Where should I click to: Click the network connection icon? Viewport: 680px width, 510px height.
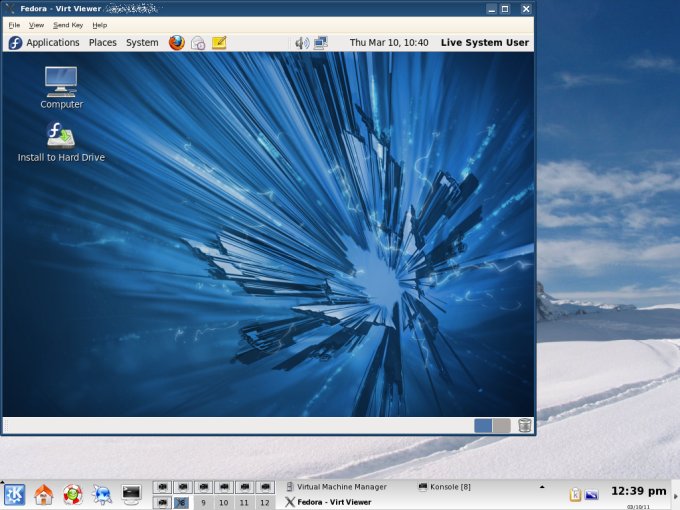pyautogui.click(x=320, y=43)
